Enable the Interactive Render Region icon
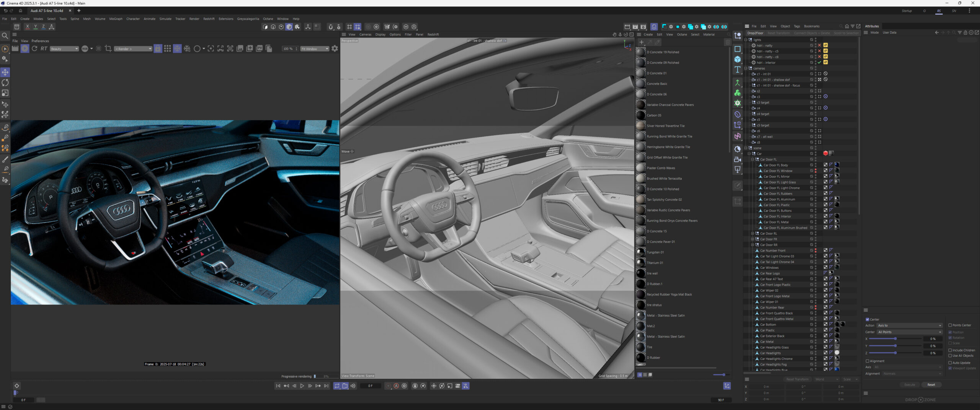The width and height of the screenshot is (980, 410). coord(665,27)
